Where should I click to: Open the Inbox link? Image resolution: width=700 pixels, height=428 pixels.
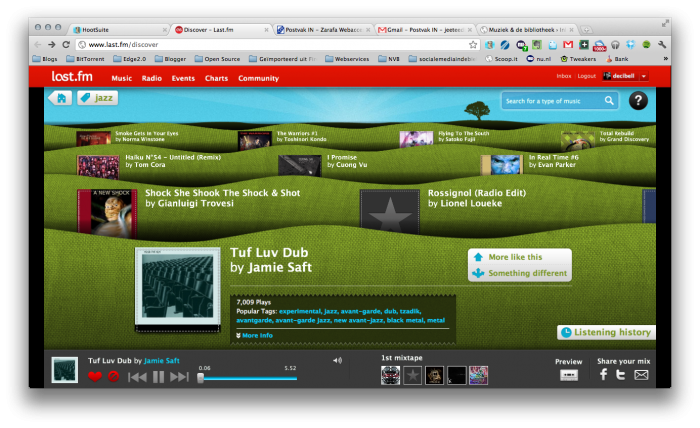point(564,76)
